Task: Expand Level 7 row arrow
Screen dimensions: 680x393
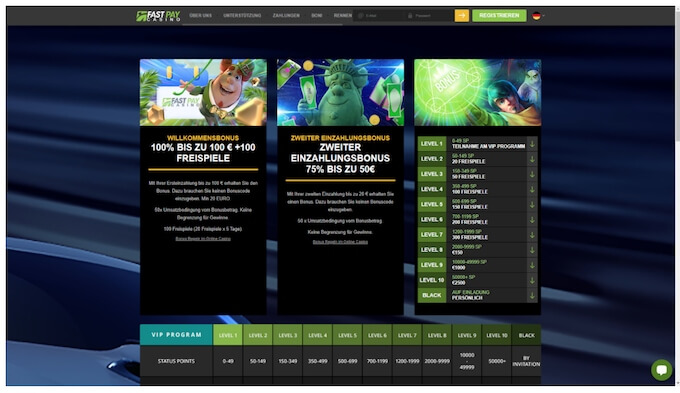Action: [x=532, y=235]
